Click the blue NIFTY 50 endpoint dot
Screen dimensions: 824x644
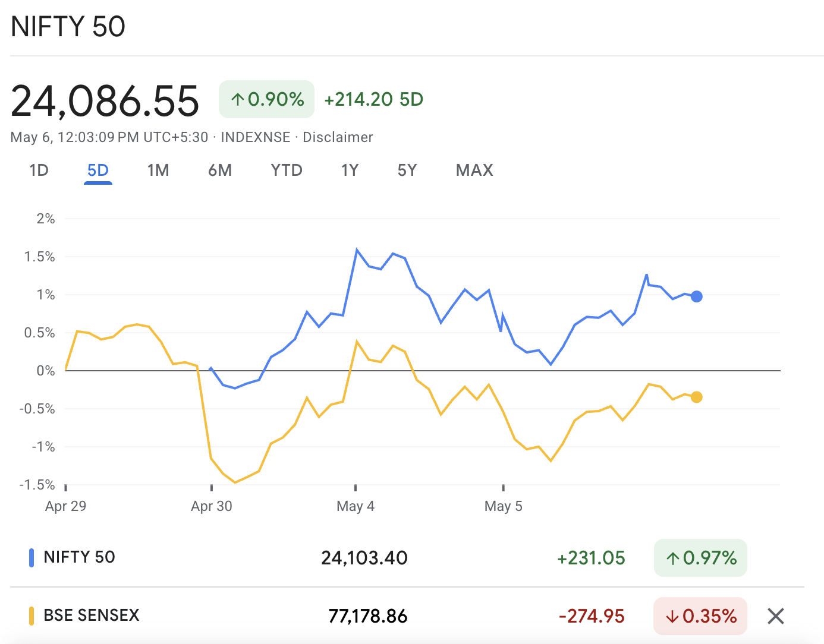[x=697, y=296]
